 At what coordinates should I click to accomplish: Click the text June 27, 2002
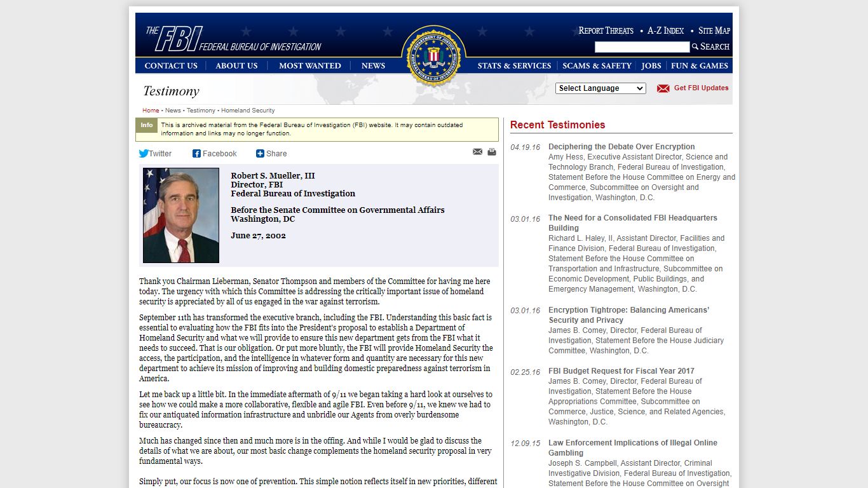pyautogui.click(x=258, y=236)
